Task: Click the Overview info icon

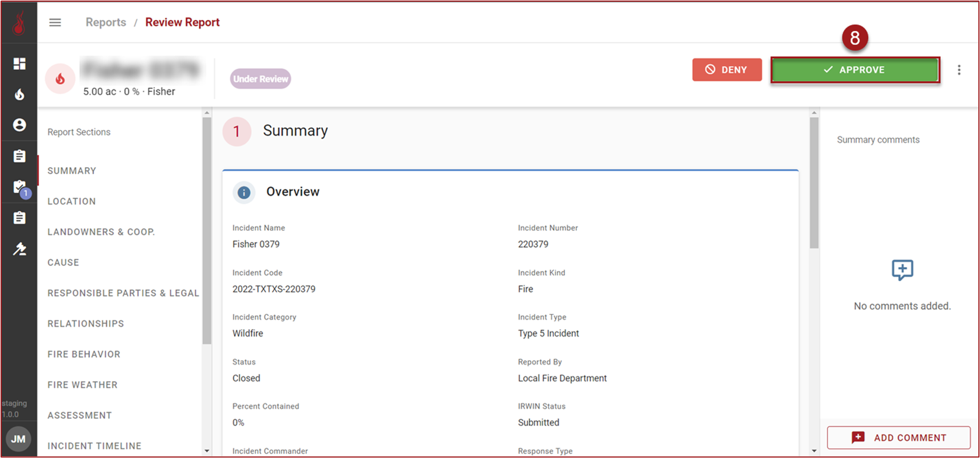Action: pyautogui.click(x=244, y=193)
